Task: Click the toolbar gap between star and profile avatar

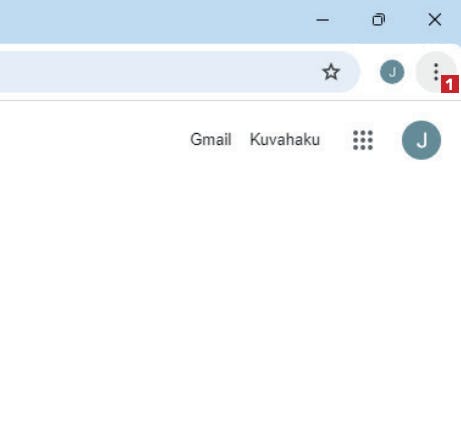Action: tap(370, 72)
